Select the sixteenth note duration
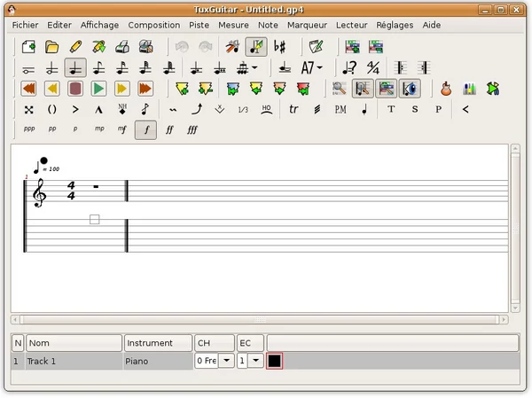 tap(122, 68)
